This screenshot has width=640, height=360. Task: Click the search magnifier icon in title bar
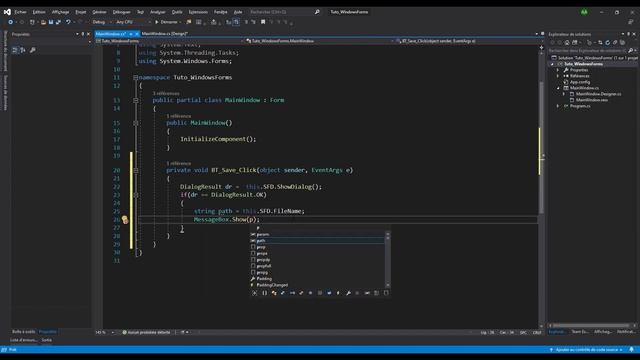click(317, 12)
